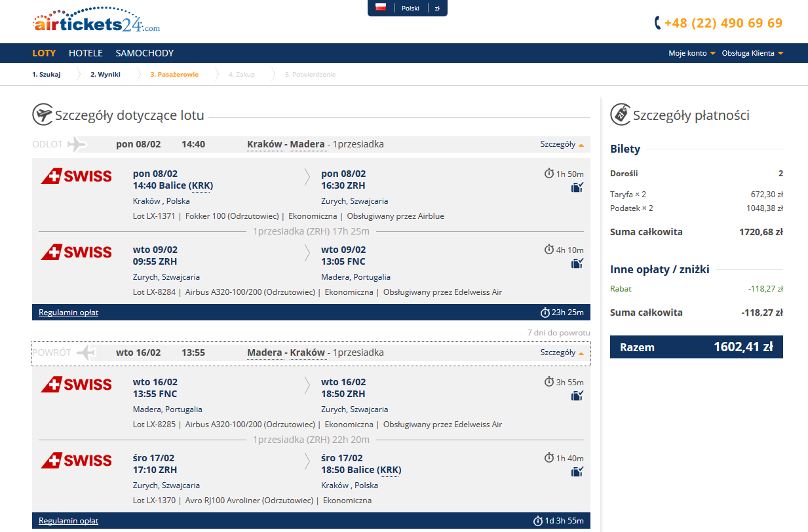808x532 pixels.
Task: Open the Obsługa Klienta dropdown
Action: pos(752,53)
